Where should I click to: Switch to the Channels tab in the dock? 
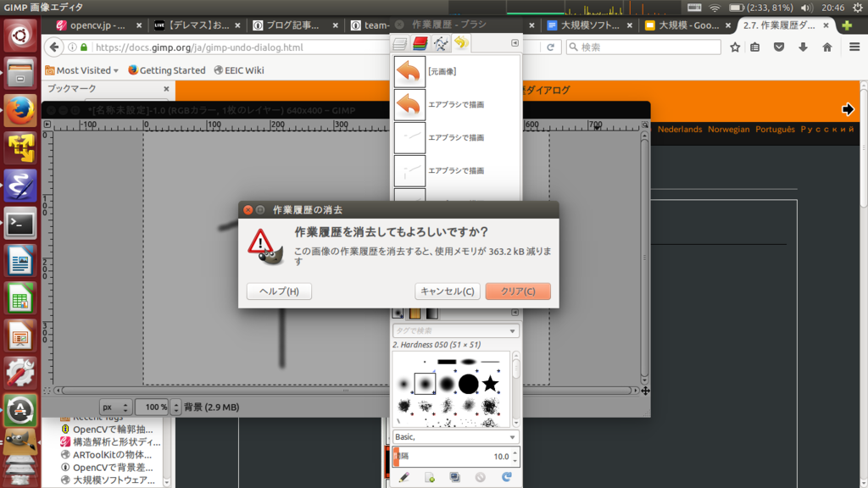pos(420,43)
